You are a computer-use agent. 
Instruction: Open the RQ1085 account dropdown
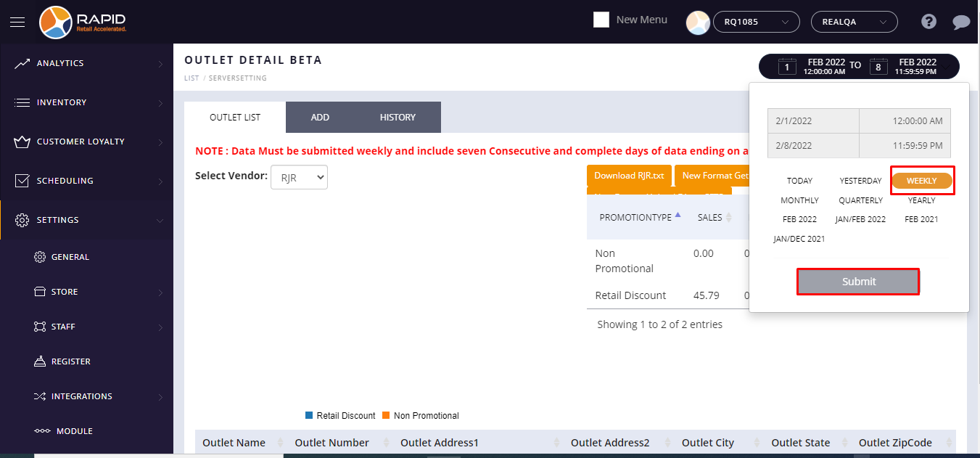click(756, 22)
